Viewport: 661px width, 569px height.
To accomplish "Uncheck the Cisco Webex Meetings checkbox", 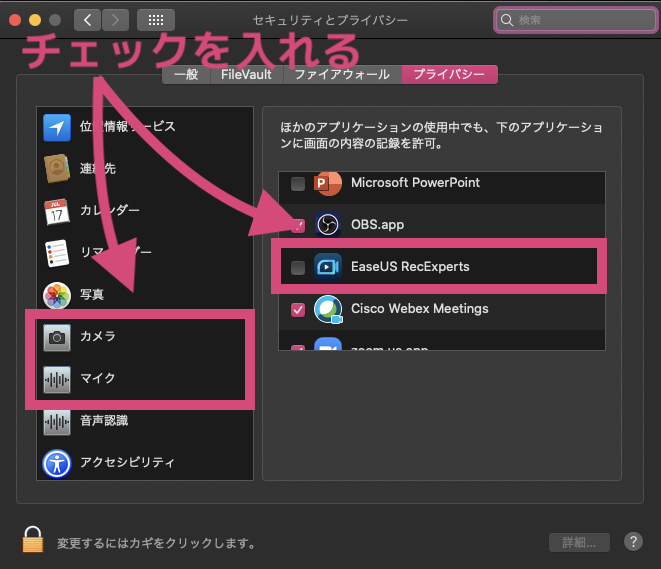I will tap(298, 309).
